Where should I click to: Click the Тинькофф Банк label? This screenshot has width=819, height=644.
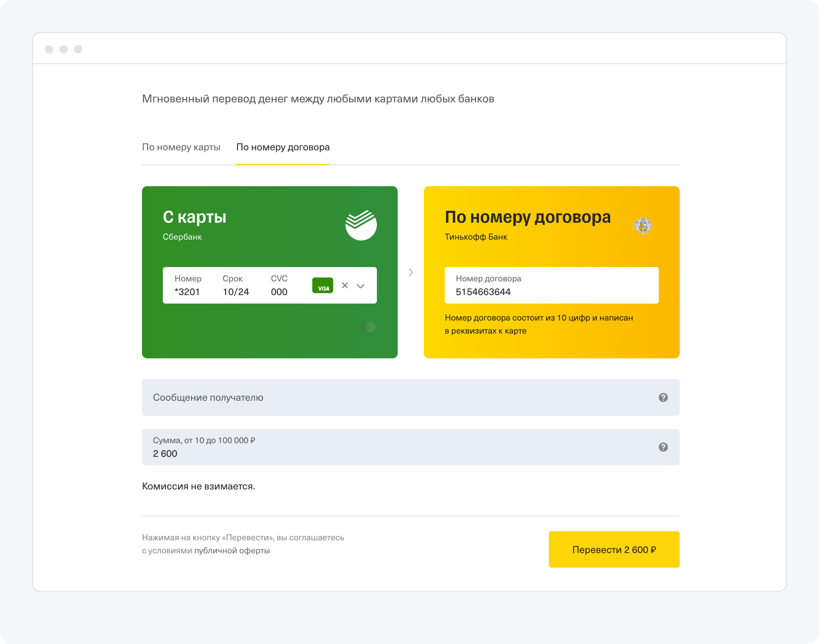point(476,237)
